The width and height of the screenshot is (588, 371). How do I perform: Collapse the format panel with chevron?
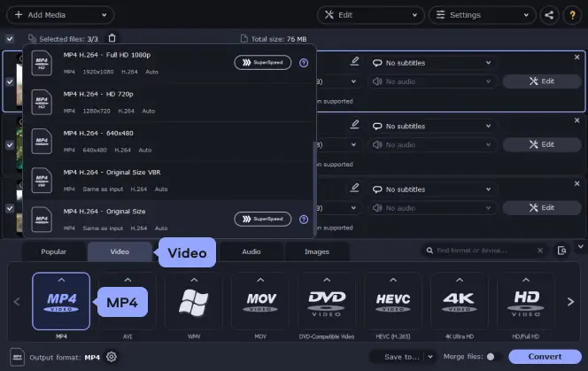tap(581, 246)
